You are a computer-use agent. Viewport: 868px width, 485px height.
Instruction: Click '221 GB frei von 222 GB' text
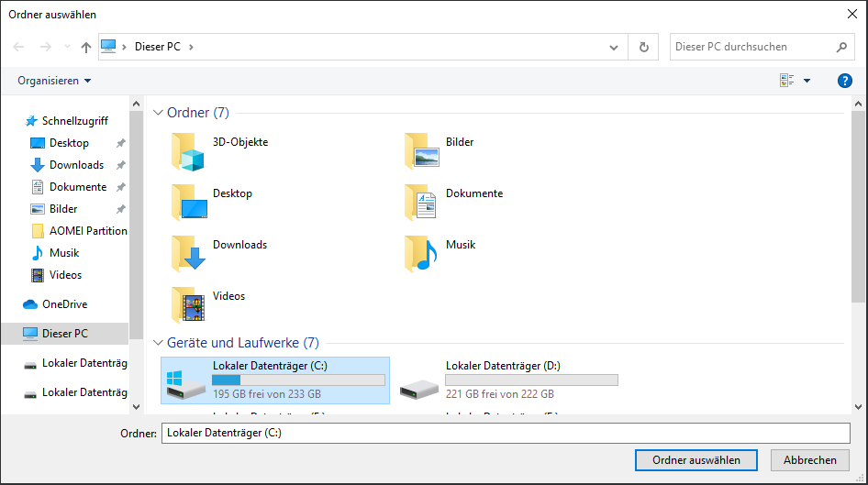point(500,393)
